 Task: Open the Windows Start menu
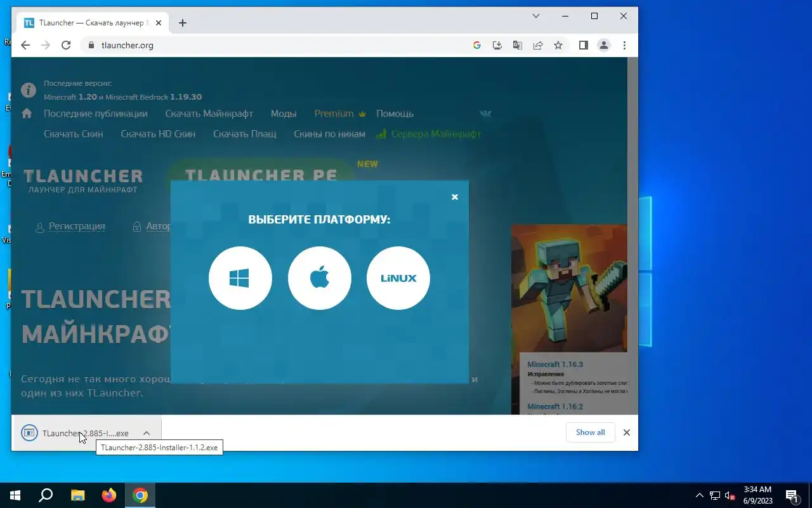pos(15,495)
